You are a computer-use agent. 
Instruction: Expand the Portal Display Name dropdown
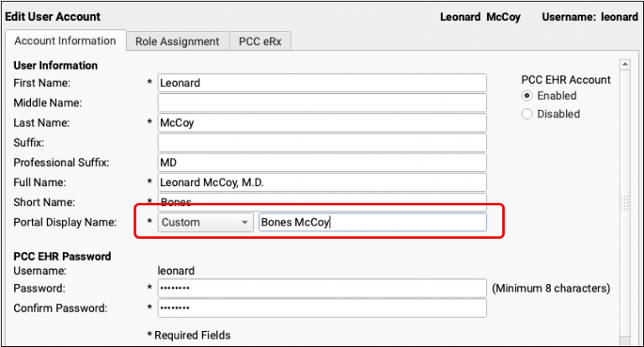(x=205, y=222)
